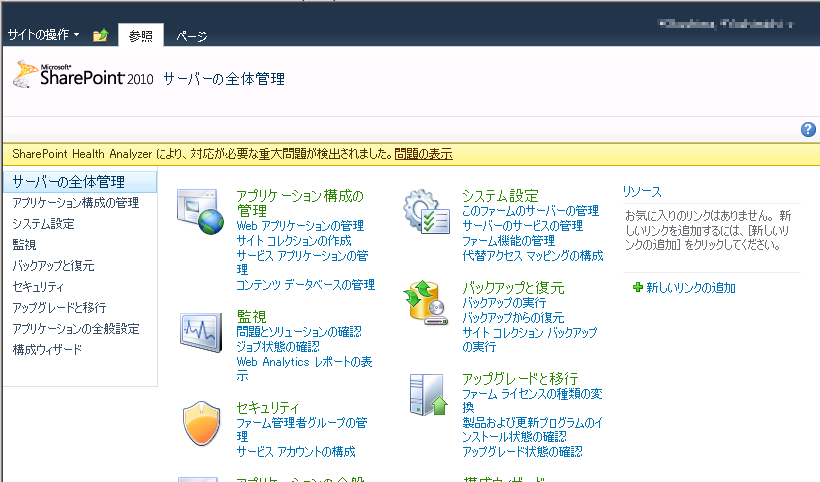Click the サーバーの全体管理 page title
Screen dimensions: 820x482
[224, 79]
